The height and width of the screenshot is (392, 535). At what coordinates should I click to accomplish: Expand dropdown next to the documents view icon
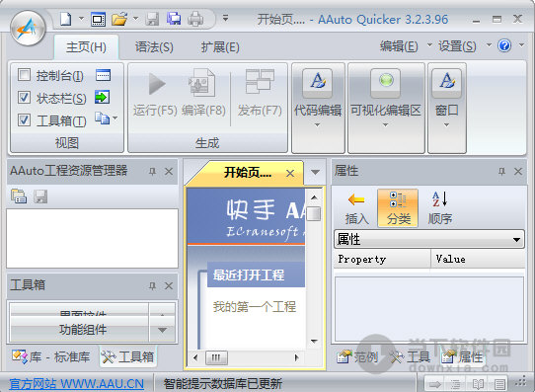click(115, 118)
